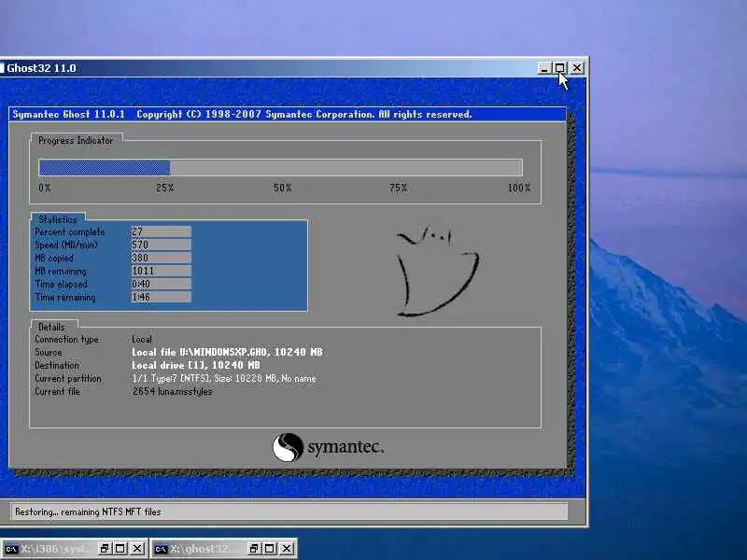Click the MB copied value 380
The image size is (747, 560).
coord(161,258)
